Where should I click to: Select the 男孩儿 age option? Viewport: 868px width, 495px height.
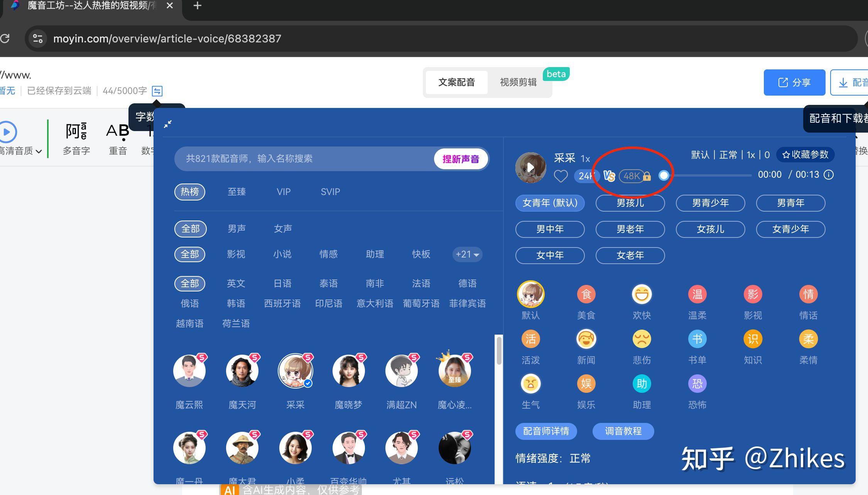pyautogui.click(x=630, y=203)
